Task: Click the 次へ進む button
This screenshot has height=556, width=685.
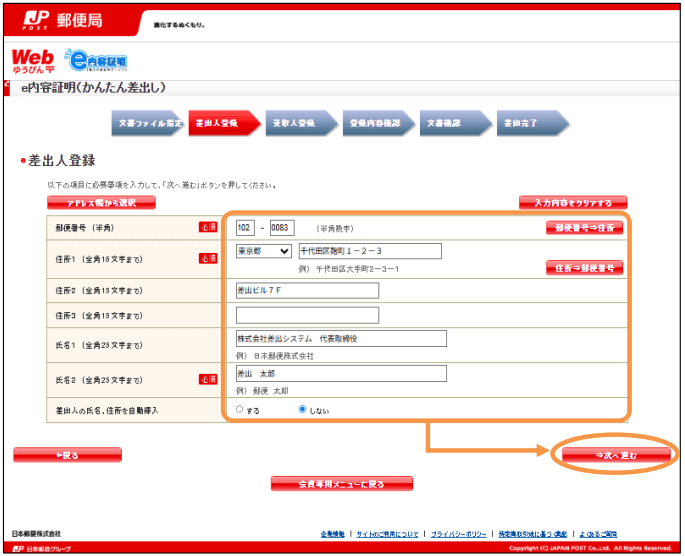Action: coord(616,455)
